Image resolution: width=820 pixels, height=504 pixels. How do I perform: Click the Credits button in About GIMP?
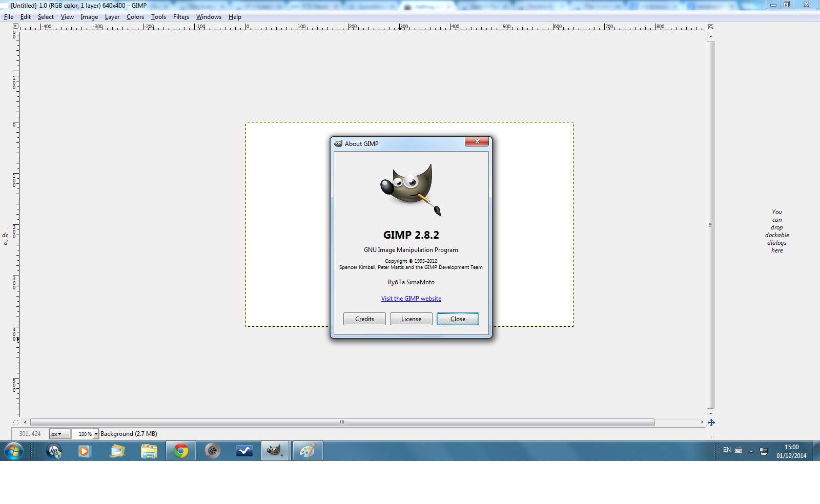tap(364, 319)
